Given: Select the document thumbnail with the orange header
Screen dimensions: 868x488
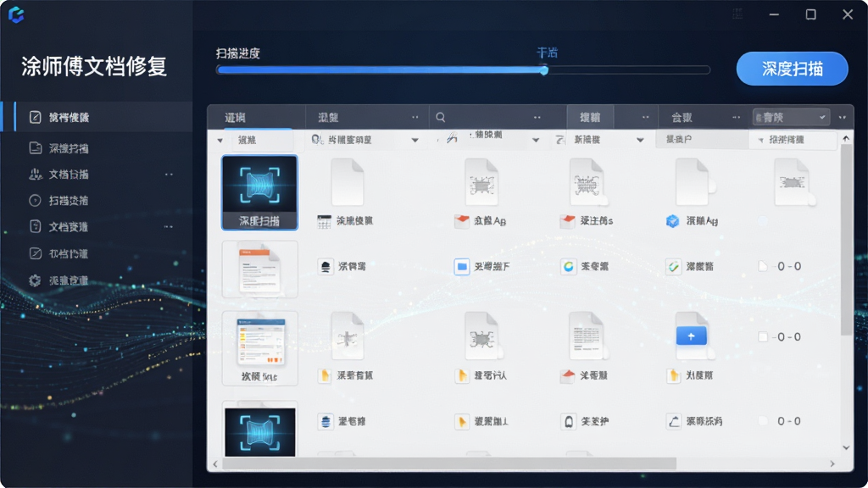Looking at the screenshot, I should click(259, 269).
